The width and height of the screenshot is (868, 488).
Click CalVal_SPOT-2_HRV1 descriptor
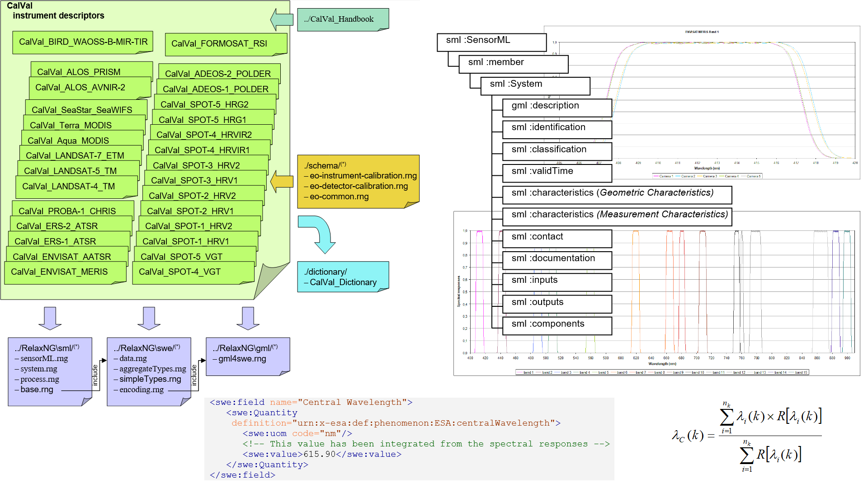tap(202, 210)
